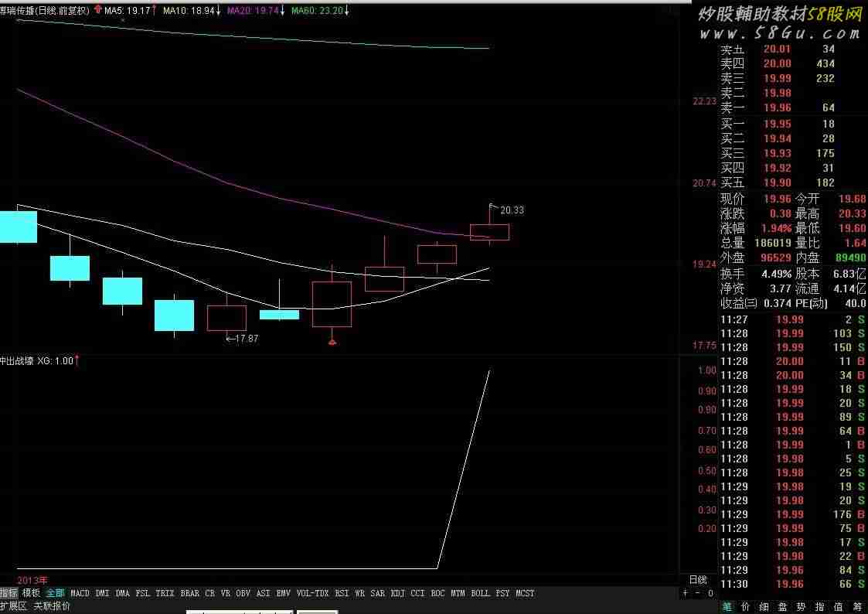
Task: Click the red marker below the lowest candle
Action: coord(332,342)
